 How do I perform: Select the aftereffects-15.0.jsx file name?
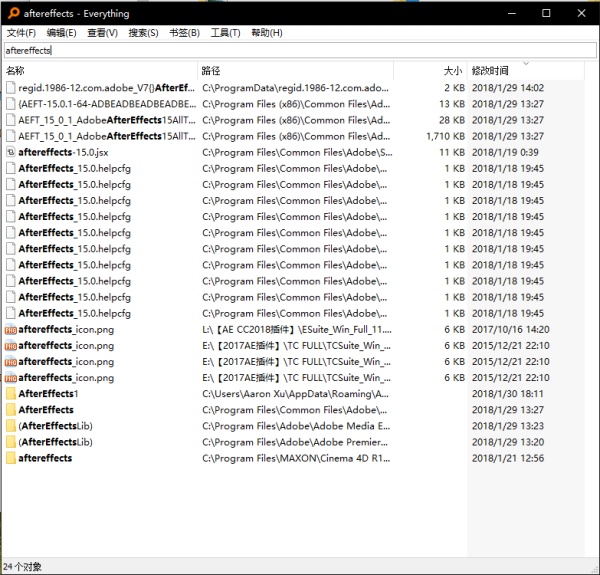[63, 152]
